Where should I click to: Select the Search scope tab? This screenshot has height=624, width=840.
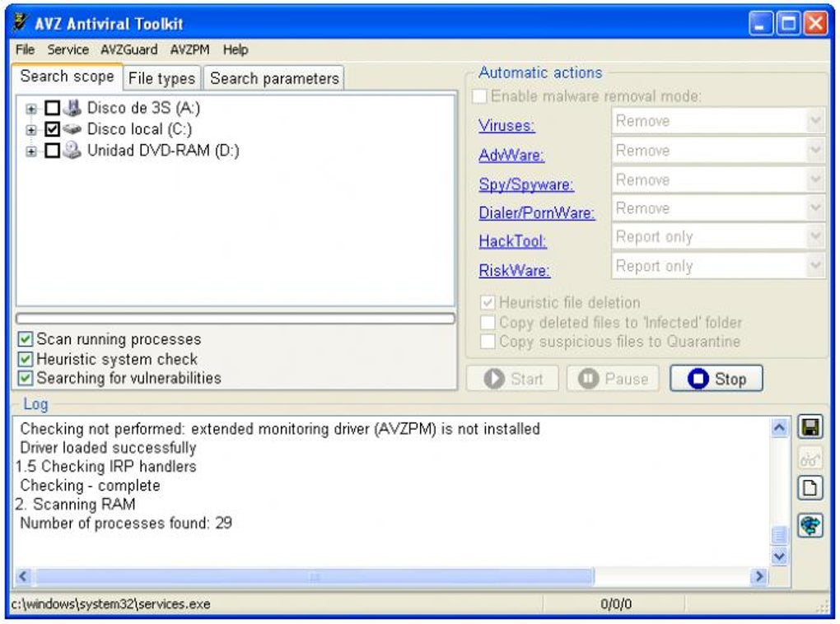click(x=67, y=77)
